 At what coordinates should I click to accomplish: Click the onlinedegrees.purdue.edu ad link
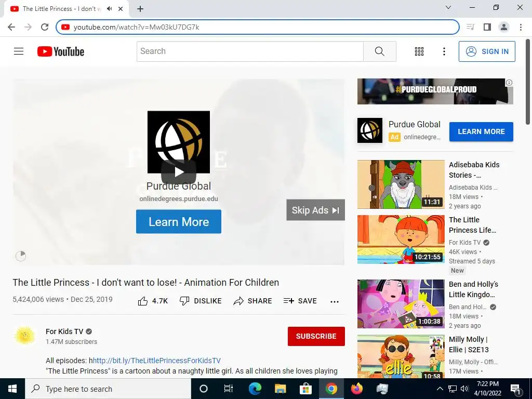pos(179,199)
